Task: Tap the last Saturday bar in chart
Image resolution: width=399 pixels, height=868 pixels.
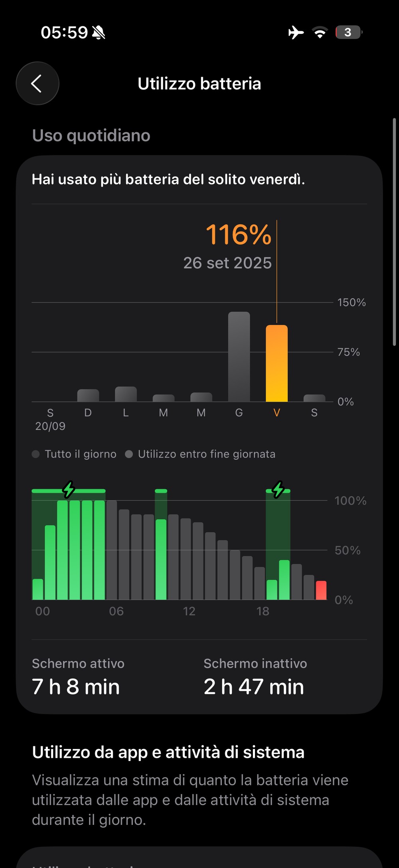Action: click(x=314, y=398)
